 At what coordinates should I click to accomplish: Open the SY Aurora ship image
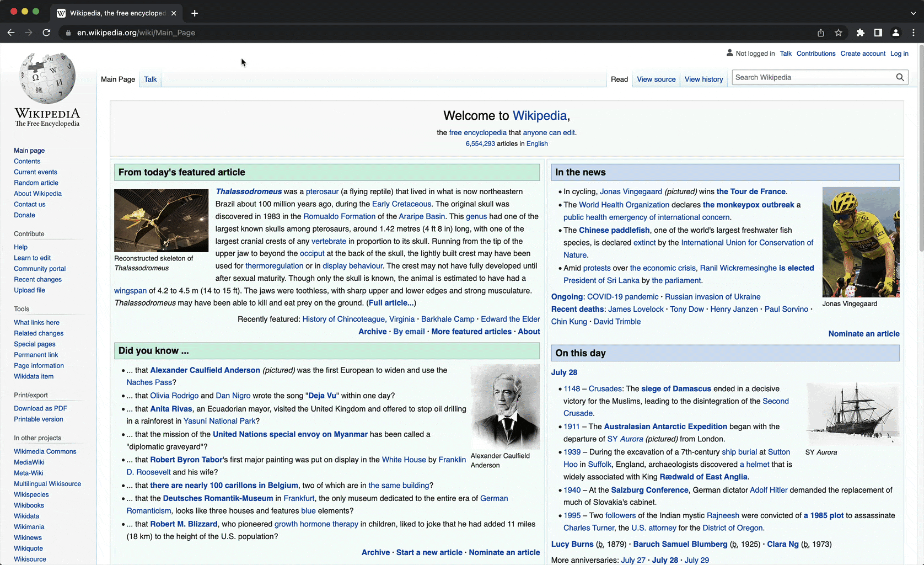[x=852, y=413]
